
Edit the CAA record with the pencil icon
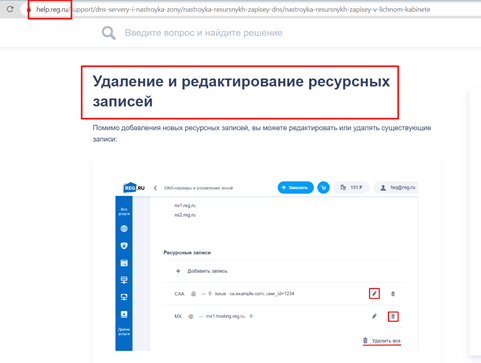point(374,294)
